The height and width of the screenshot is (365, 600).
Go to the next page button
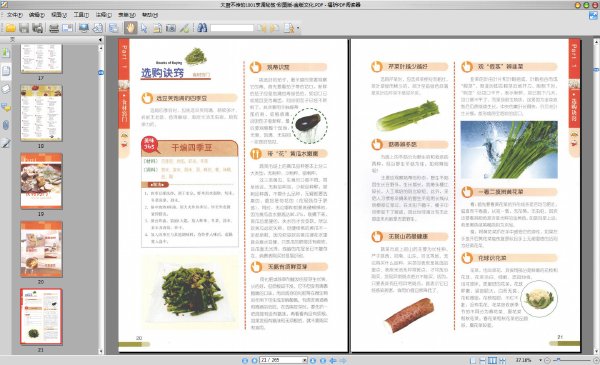click(x=313, y=360)
